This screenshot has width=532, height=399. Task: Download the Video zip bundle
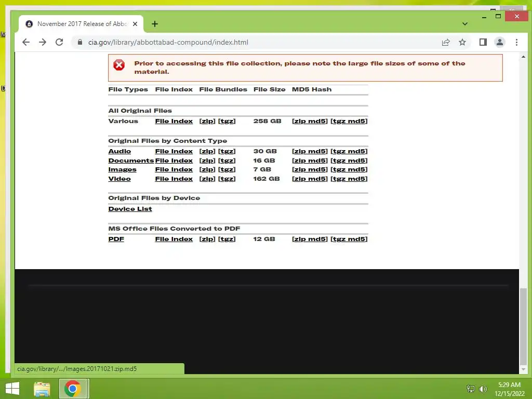(x=207, y=179)
